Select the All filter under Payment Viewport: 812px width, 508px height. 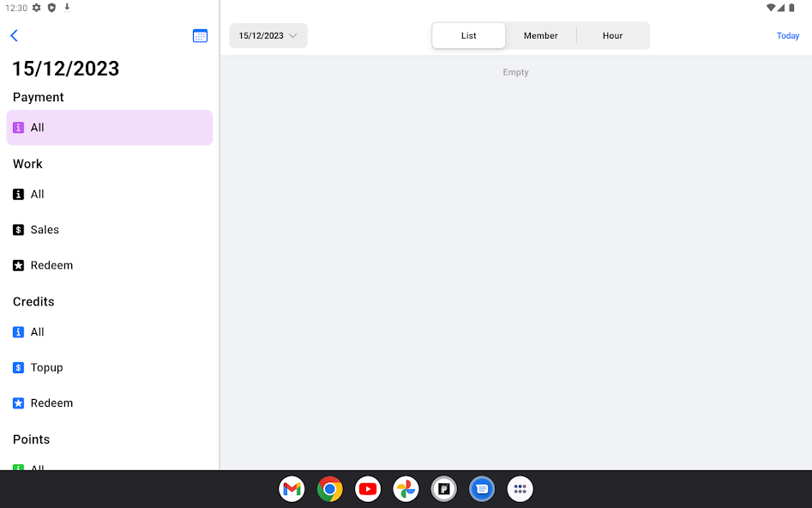click(x=109, y=126)
